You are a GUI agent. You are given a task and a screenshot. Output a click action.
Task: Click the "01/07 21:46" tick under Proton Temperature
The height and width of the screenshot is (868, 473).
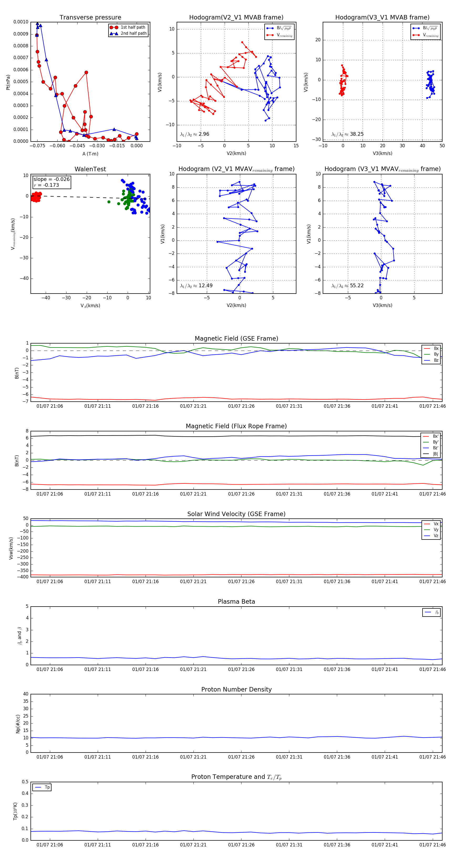[433, 845]
